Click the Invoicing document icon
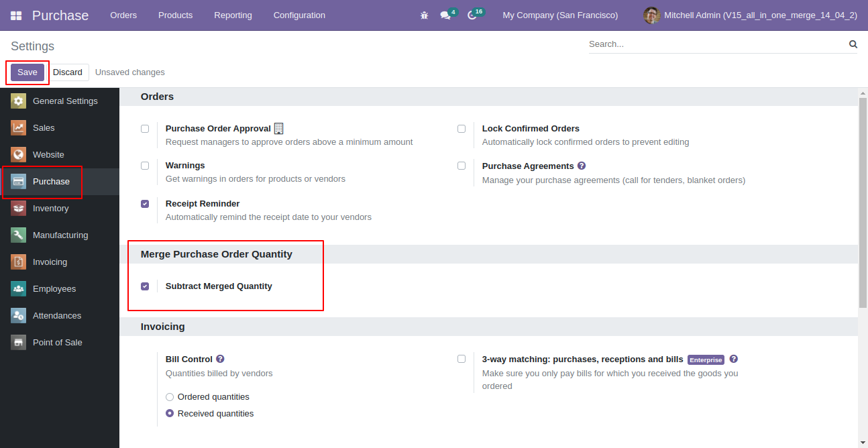This screenshot has width=868, height=448. tap(18, 262)
